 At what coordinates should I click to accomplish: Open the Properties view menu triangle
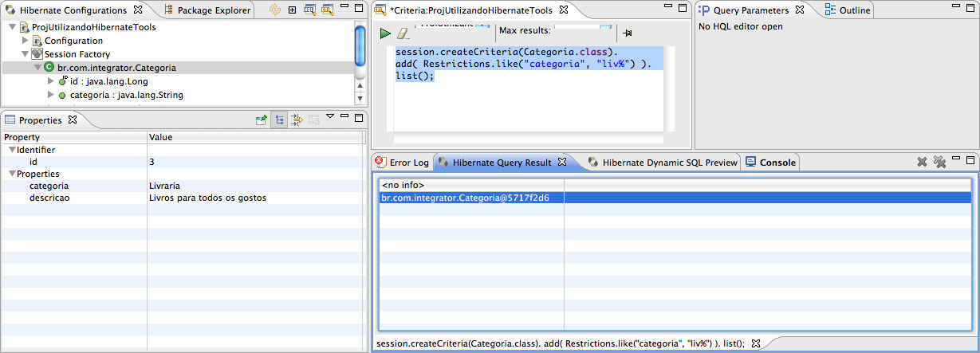click(x=331, y=117)
